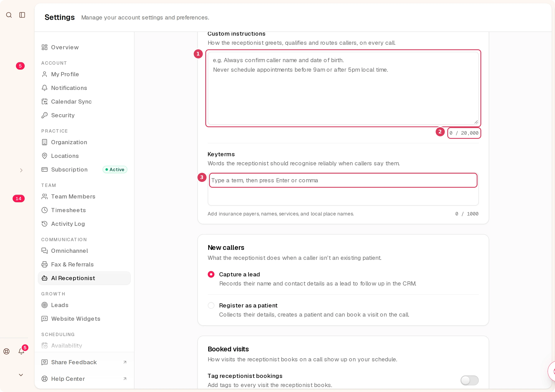Open the Subscription page
Viewport: 555px width, 392px height.
[x=84, y=170]
